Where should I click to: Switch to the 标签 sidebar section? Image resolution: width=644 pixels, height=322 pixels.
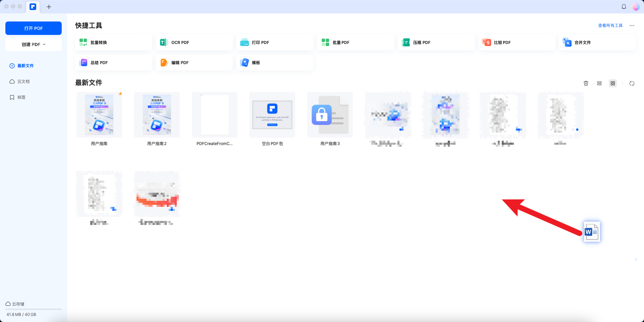pos(21,97)
